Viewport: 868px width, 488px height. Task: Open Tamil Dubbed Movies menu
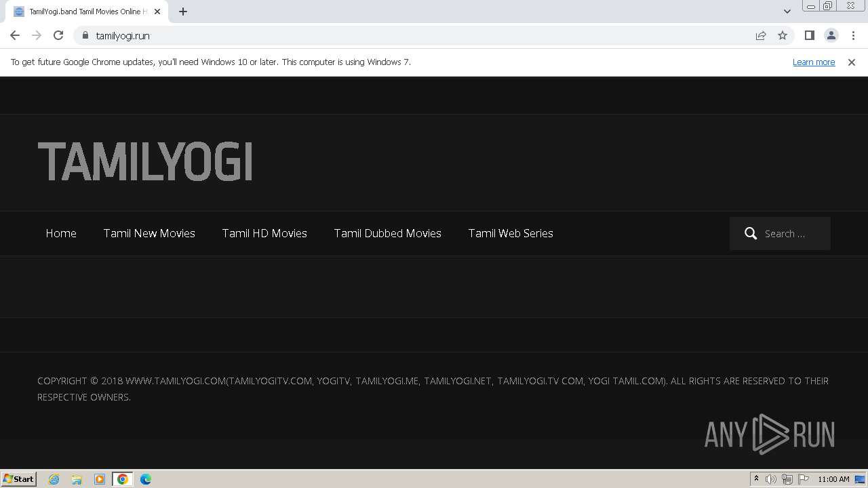point(387,233)
